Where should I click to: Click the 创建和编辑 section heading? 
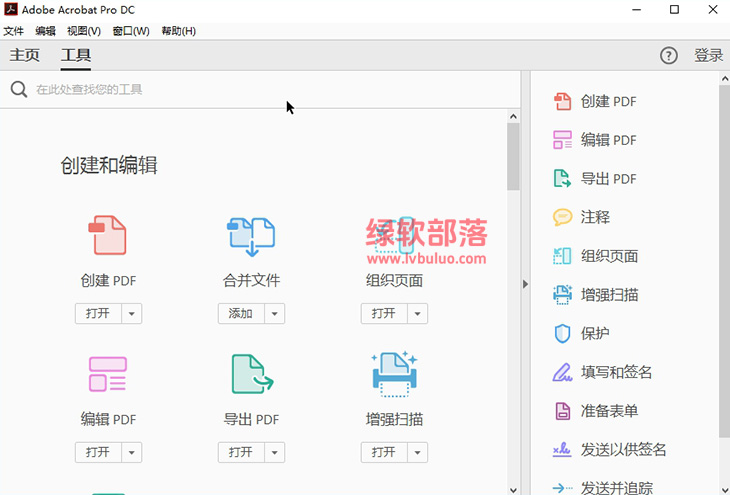point(109,165)
